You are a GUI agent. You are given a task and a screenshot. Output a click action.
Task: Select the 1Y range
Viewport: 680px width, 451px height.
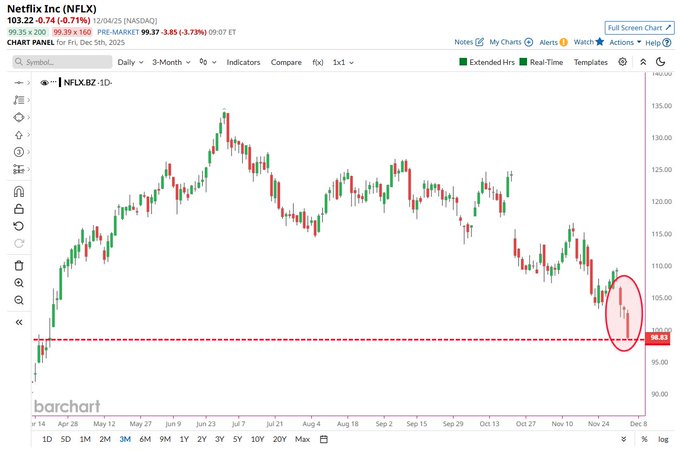point(184,439)
